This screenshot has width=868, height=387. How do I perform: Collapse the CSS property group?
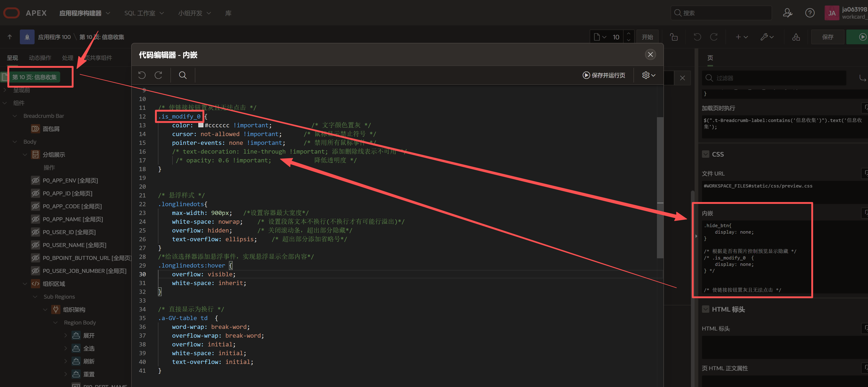point(706,154)
